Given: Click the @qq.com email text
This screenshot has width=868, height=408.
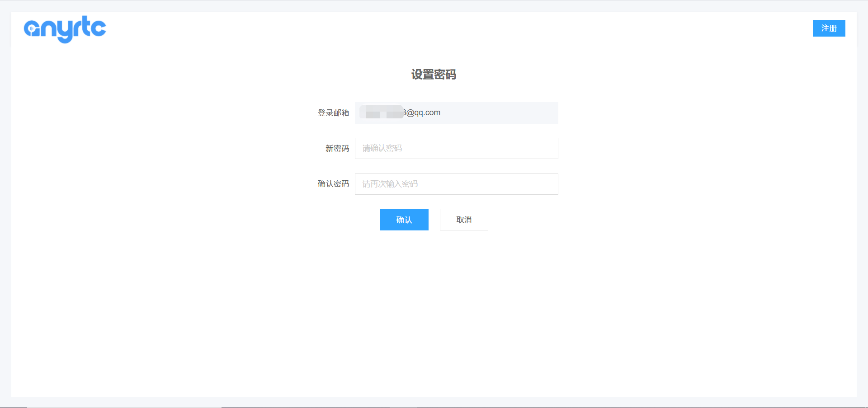Looking at the screenshot, I should point(423,113).
